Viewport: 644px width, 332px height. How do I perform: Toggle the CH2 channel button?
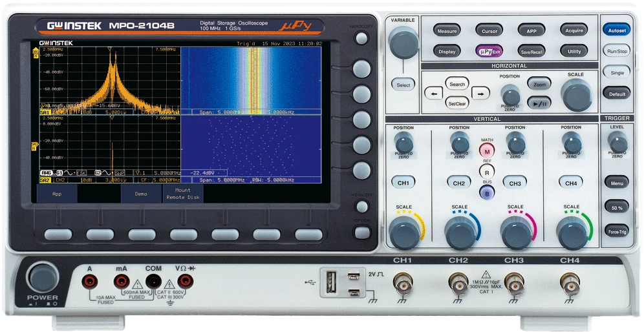click(x=459, y=183)
